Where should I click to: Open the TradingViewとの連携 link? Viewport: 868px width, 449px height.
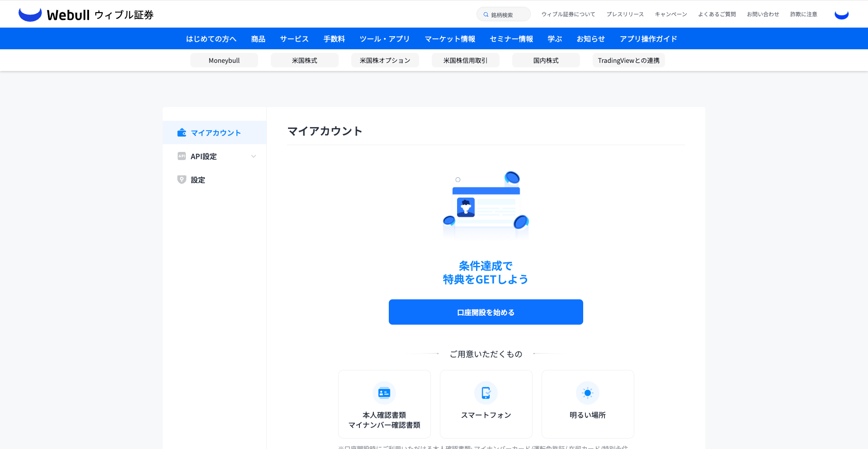tap(628, 61)
